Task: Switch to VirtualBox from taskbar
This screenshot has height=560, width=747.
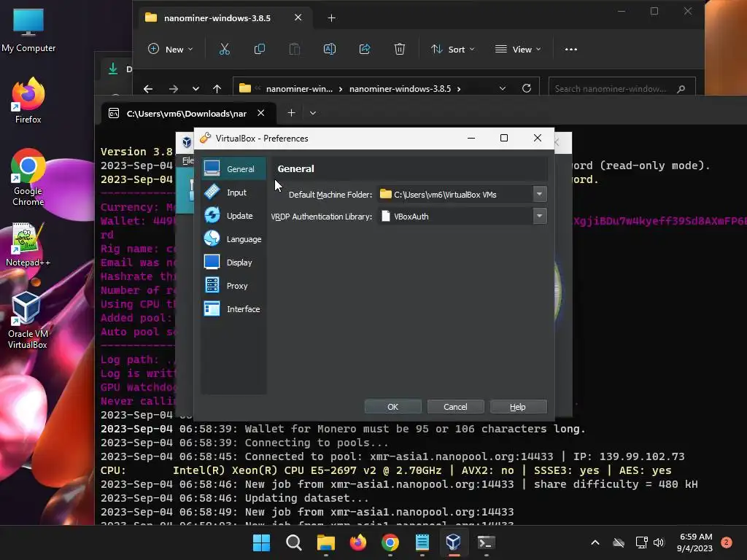Action: 454,542
